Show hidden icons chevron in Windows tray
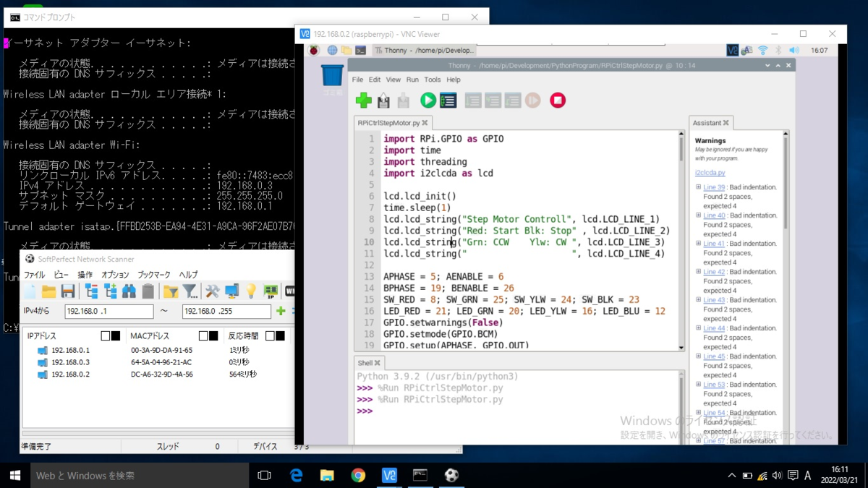Image resolution: width=868 pixels, height=488 pixels. click(731, 476)
